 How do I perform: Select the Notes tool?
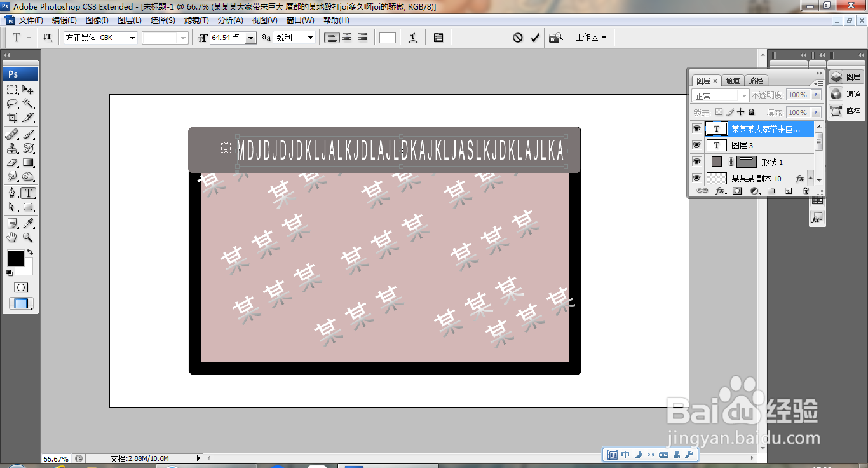coord(12,224)
